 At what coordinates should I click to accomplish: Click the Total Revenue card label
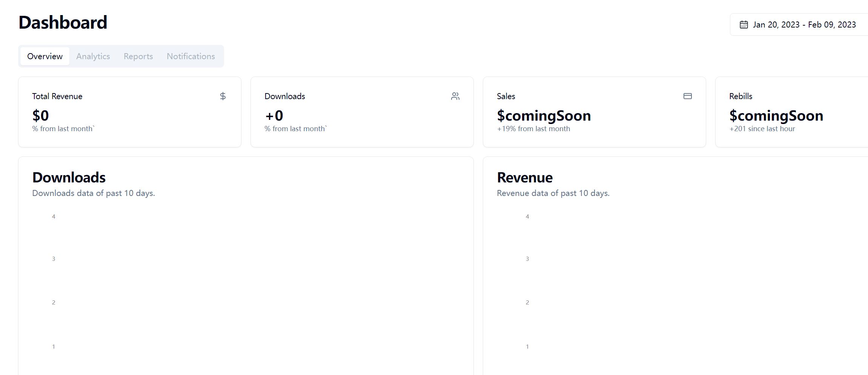[57, 96]
